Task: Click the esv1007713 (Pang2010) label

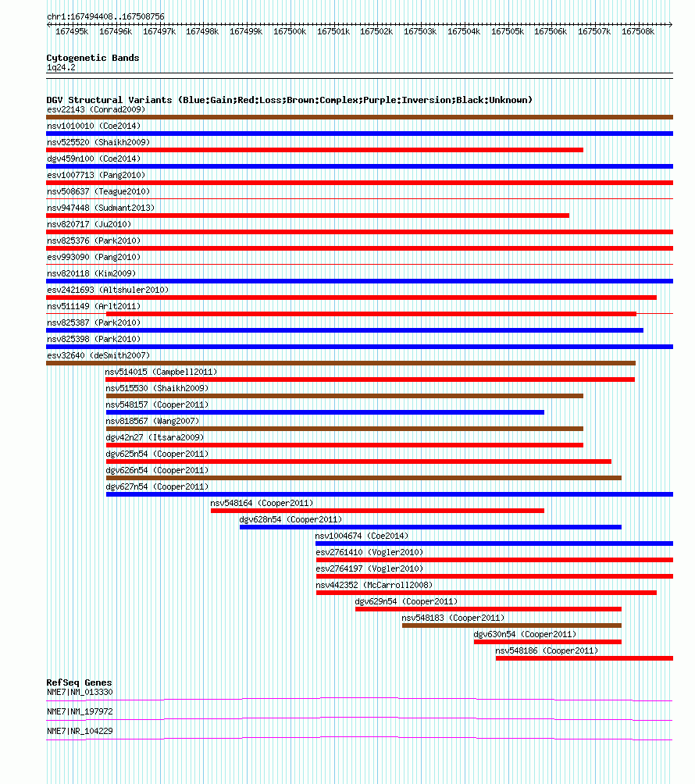Action: 96,175
